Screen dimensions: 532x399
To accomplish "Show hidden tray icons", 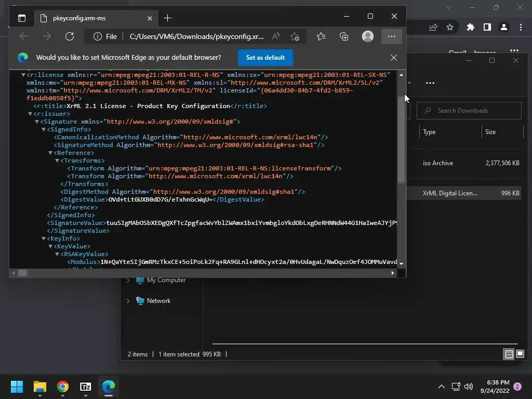I will tap(442, 387).
